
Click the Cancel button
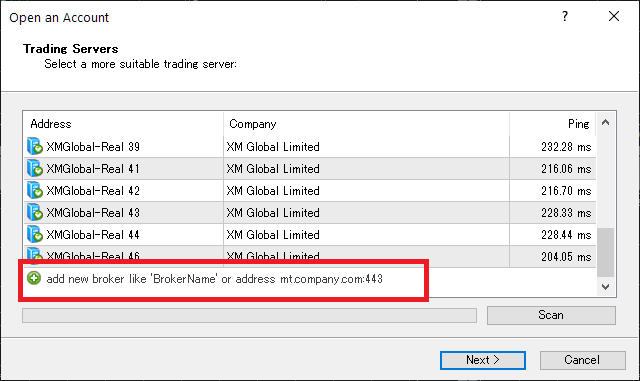tap(582, 360)
